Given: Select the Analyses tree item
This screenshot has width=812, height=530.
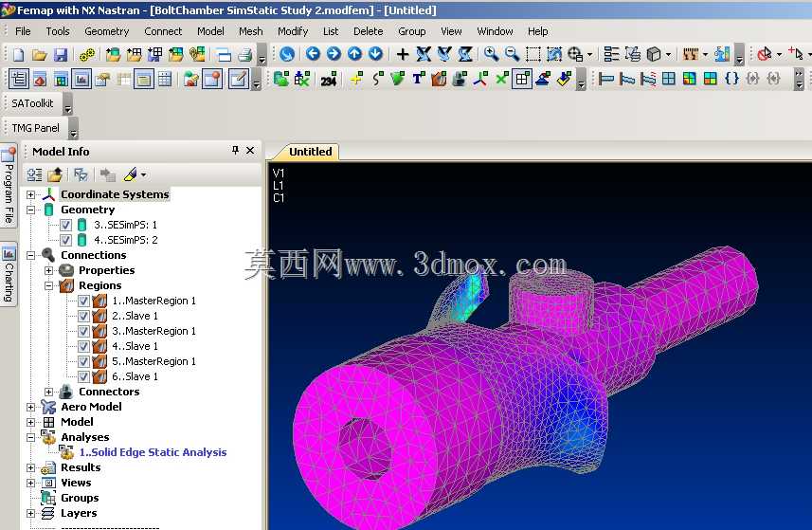Looking at the screenshot, I should tap(85, 437).
